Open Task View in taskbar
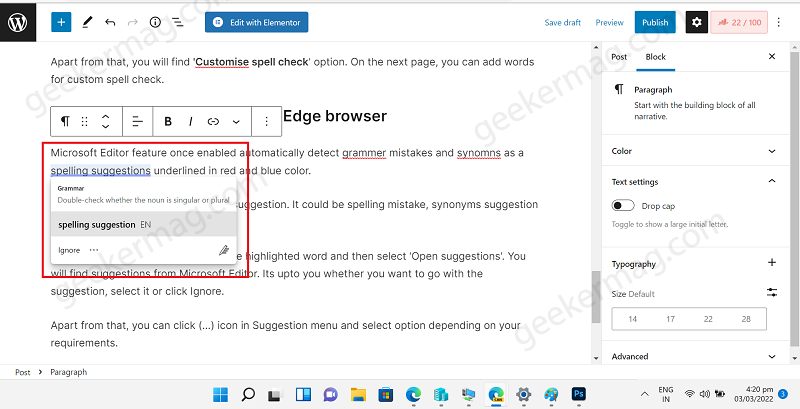 pos(276,394)
